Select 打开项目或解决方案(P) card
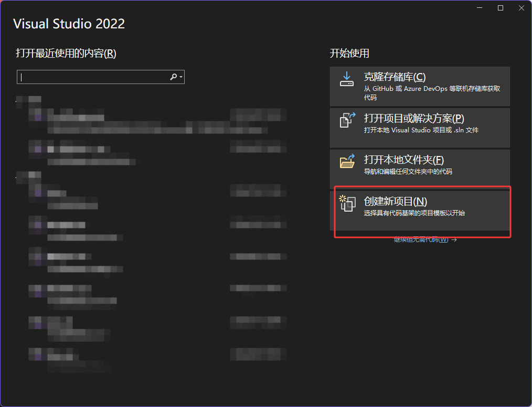This screenshot has height=407, width=532. [420, 128]
